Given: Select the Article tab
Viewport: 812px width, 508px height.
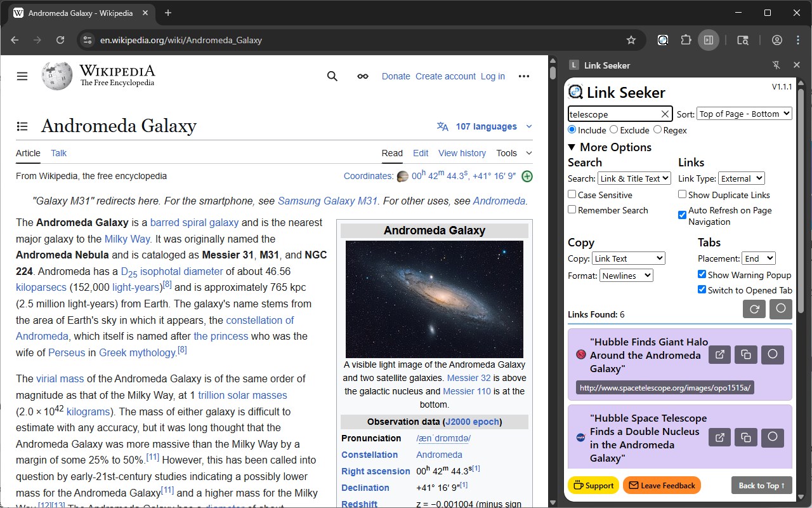Looking at the screenshot, I should (x=28, y=153).
